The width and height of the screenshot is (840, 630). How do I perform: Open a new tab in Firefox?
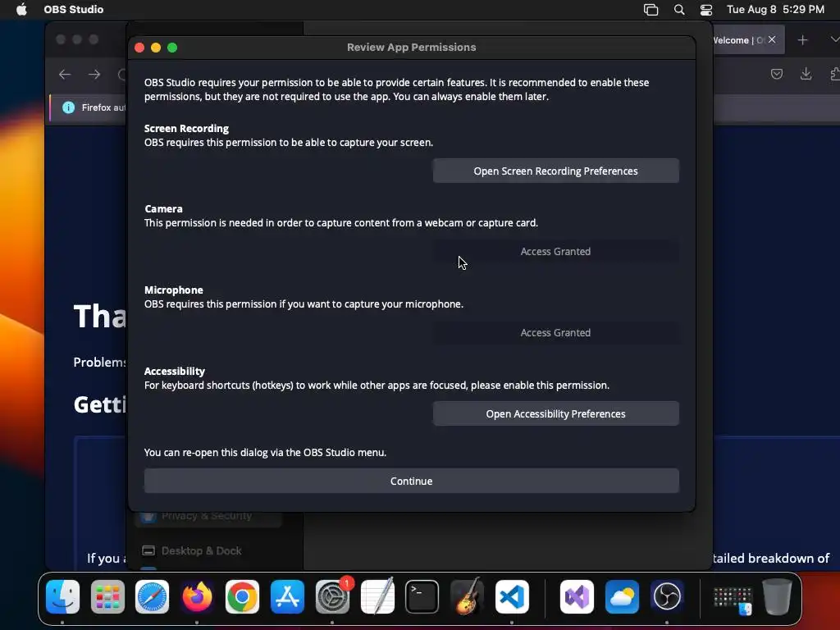(x=802, y=40)
